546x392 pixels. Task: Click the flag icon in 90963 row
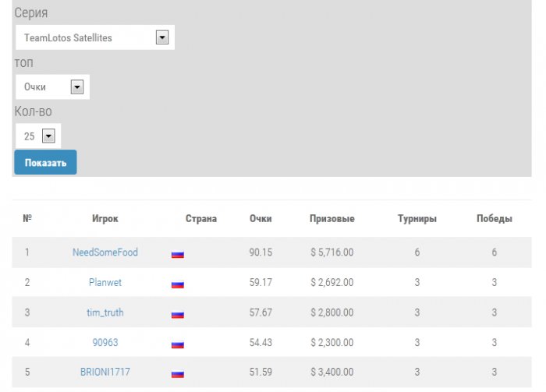(178, 344)
